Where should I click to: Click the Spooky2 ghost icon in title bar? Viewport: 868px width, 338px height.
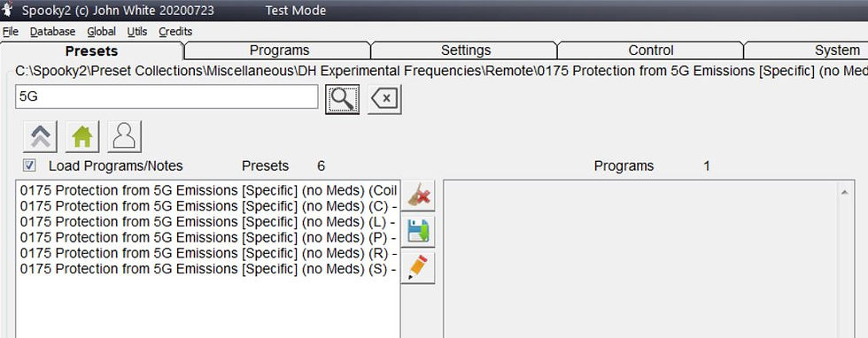[8, 10]
